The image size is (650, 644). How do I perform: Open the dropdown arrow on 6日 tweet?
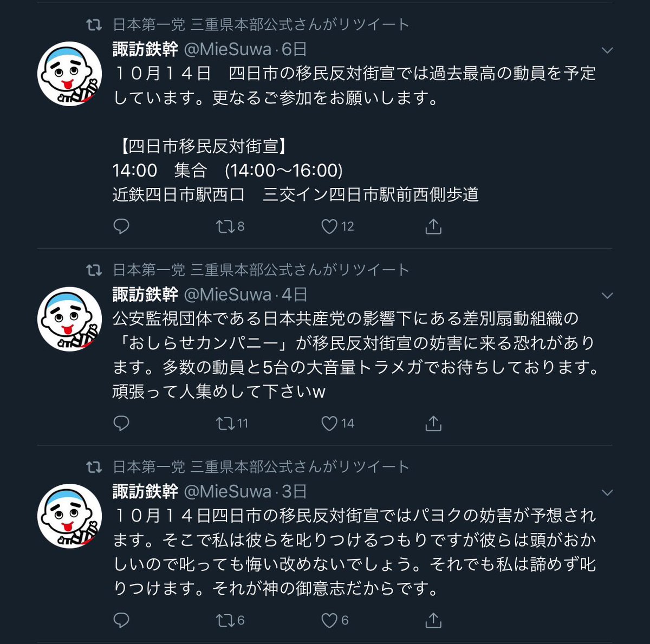point(607,50)
